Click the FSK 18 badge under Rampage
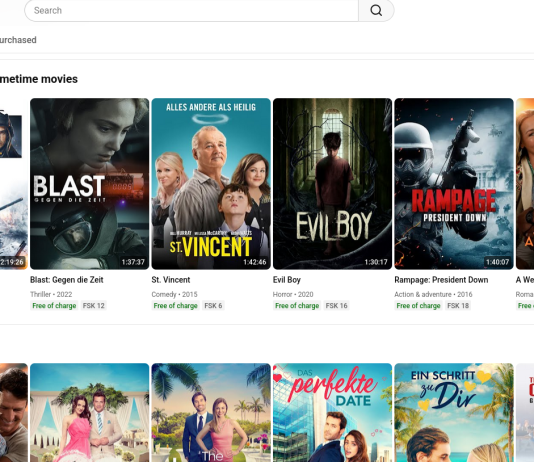 [x=458, y=306]
